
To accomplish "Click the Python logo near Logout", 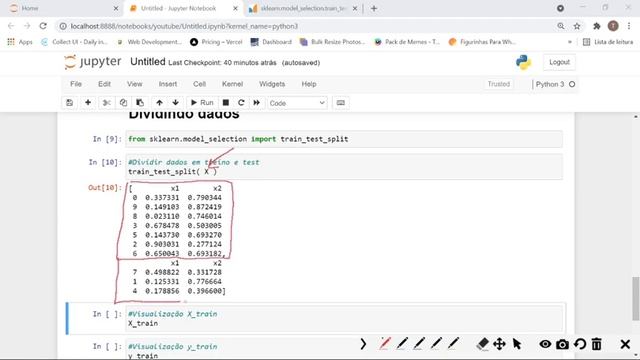I will click(x=523, y=62).
